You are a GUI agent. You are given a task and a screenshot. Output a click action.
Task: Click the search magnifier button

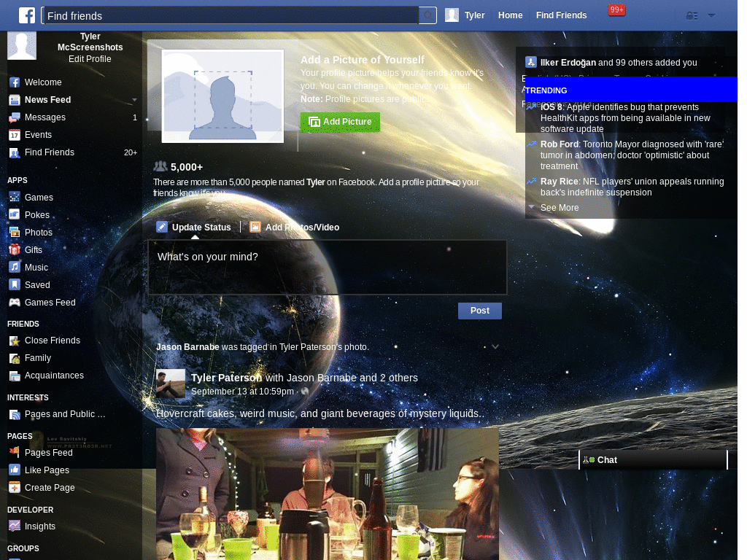pos(427,16)
